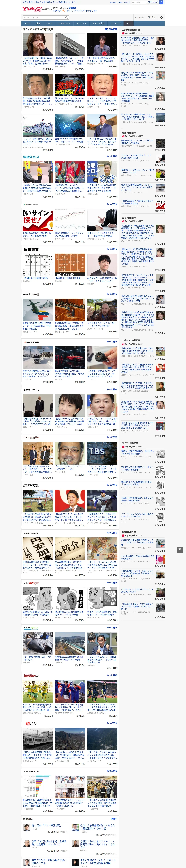Click the keyword search magnifier icon

point(66,17)
